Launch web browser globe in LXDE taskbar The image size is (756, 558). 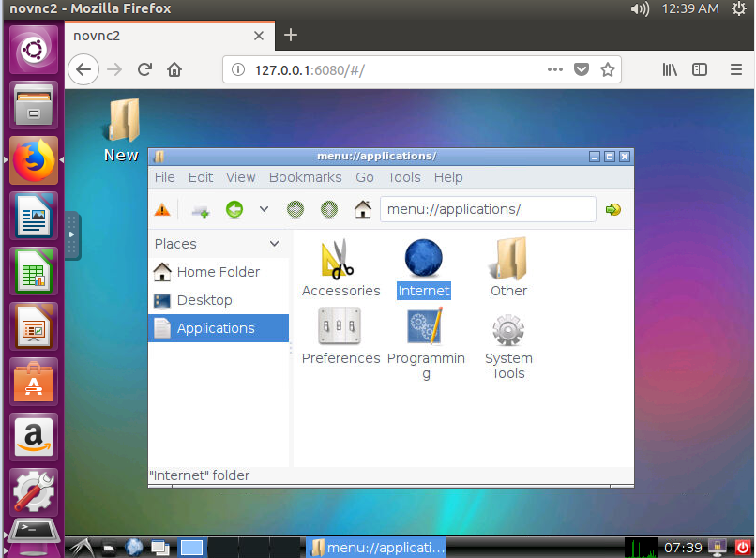134,548
